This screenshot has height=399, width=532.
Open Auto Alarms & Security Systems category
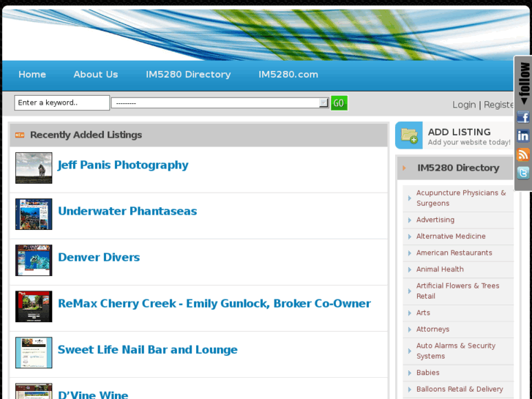(456, 351)
